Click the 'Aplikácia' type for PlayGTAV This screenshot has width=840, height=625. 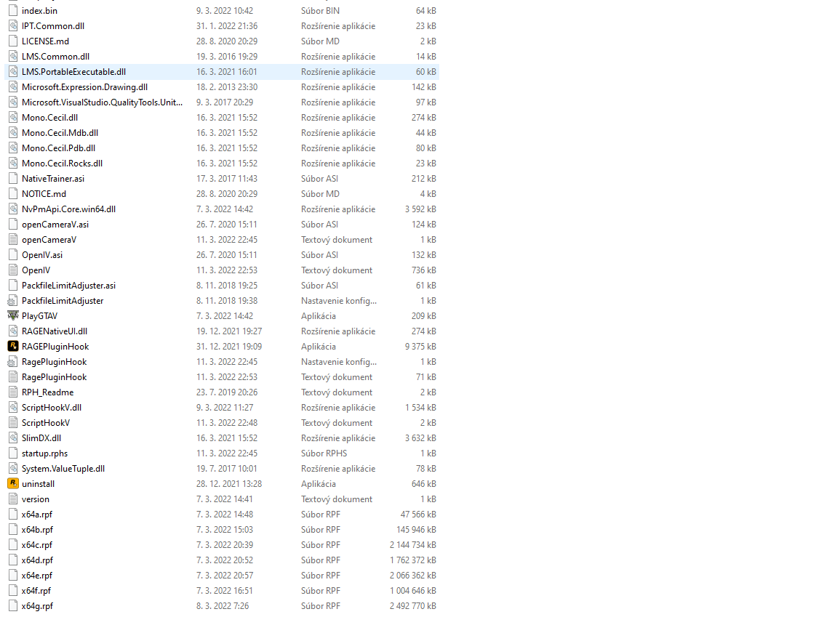point(319,315)
